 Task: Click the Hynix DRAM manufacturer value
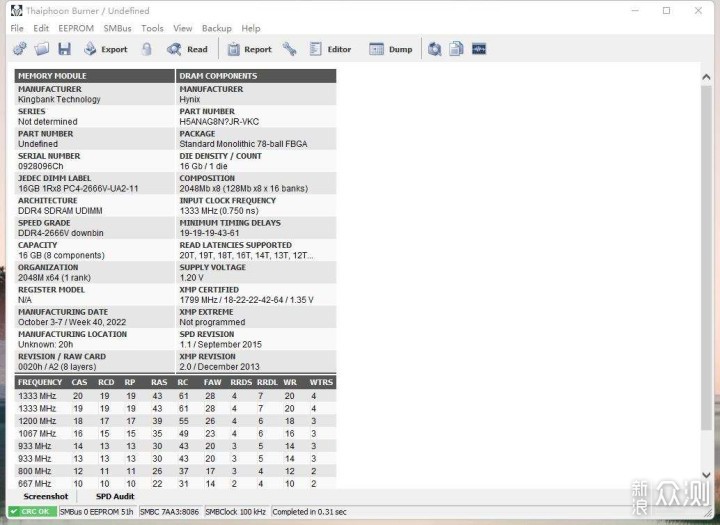click(190, 99)
